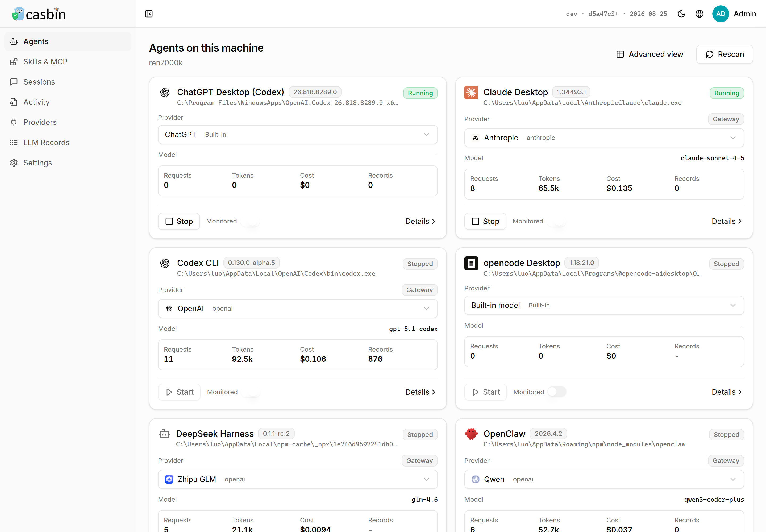Click the Codex CLI Records value '876'
Screen dimensions: 766x532
(375, 359)
